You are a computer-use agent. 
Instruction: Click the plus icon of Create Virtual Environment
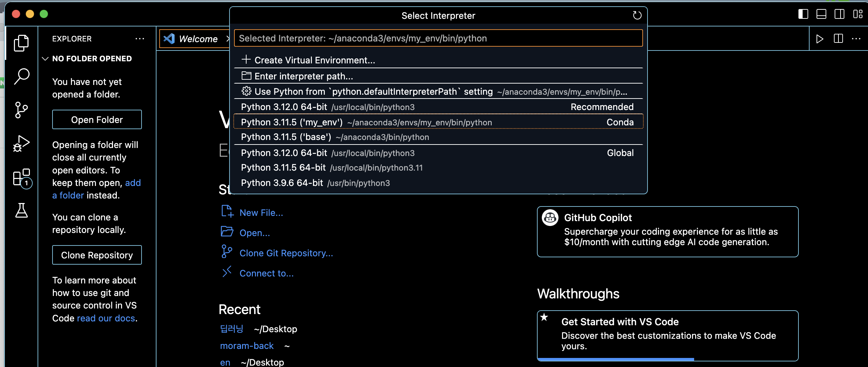(246, 60)
